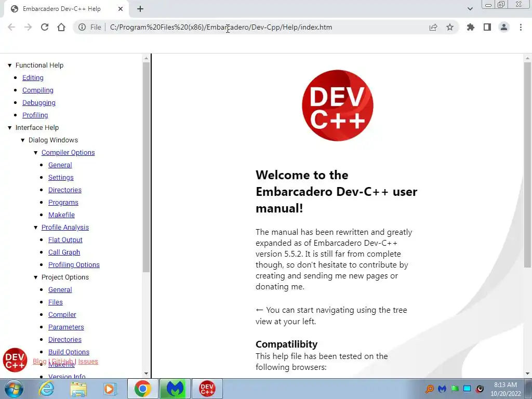Open the Profiling Options link

74,264
